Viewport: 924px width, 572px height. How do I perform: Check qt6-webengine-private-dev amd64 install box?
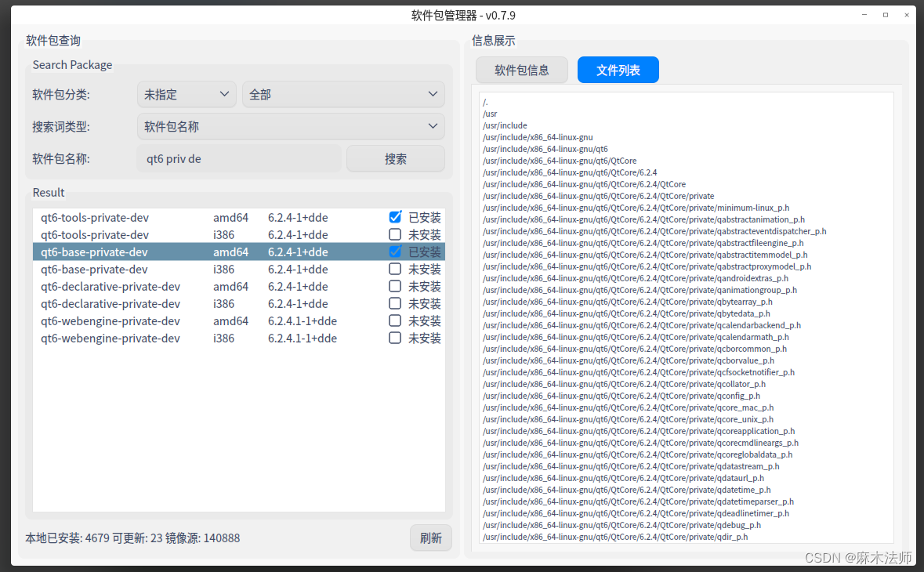pos(395,320)
